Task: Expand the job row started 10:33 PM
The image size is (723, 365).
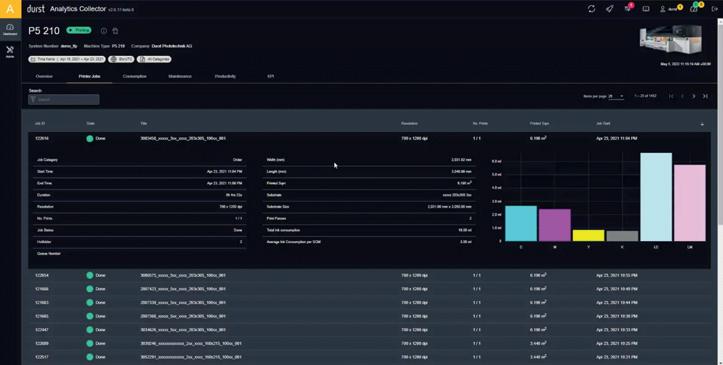Action: pos(369,330)
